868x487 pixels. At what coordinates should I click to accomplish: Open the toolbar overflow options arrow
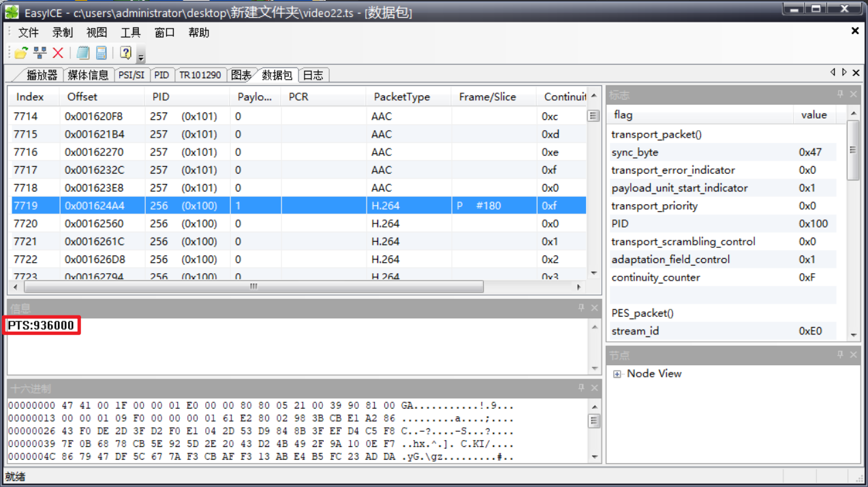[141, 57]
